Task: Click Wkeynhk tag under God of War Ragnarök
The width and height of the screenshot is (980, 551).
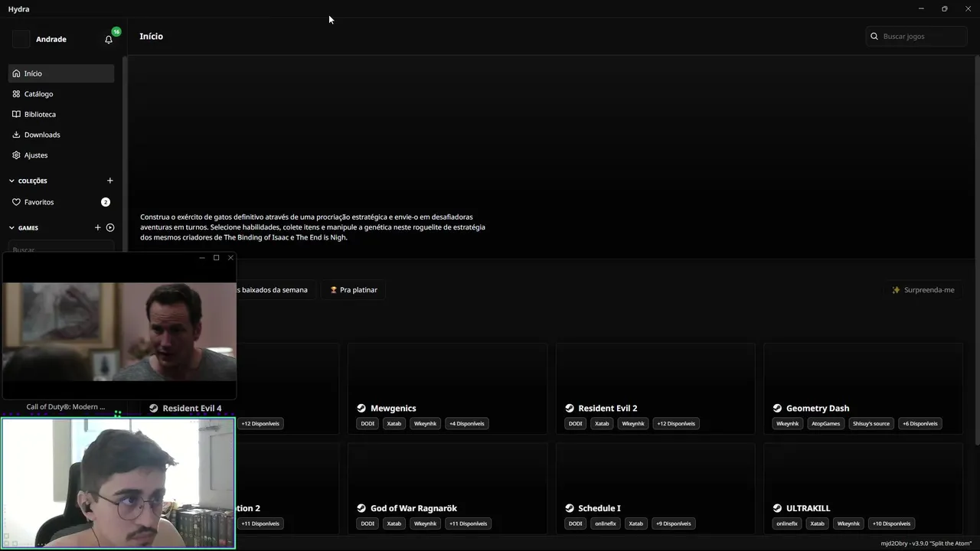Action: click(425, 523)
